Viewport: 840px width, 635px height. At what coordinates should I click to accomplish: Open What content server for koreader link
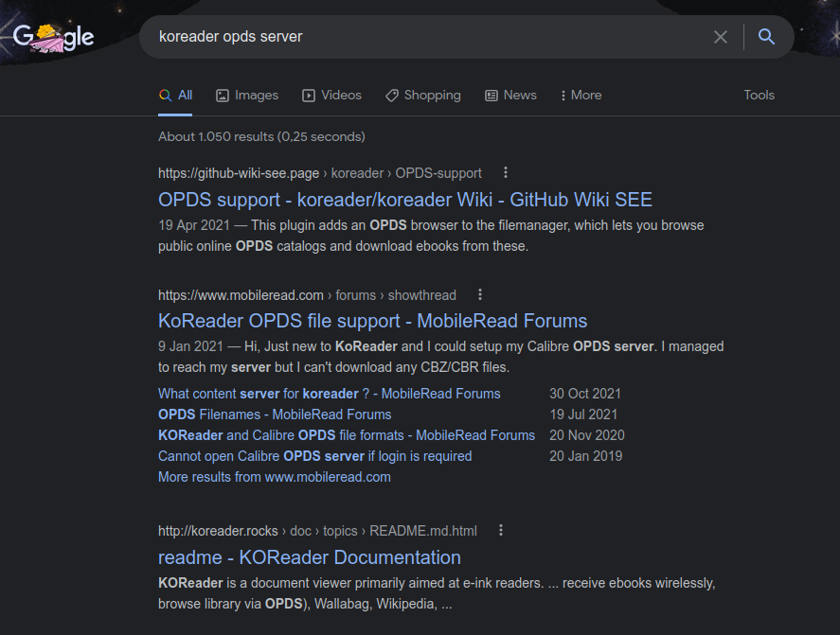click(x=329, y=394)
